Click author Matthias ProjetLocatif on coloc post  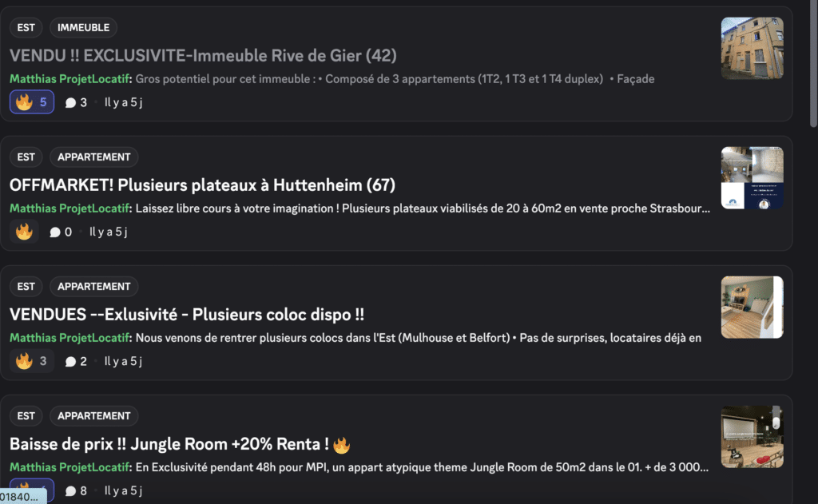(69, 338)
